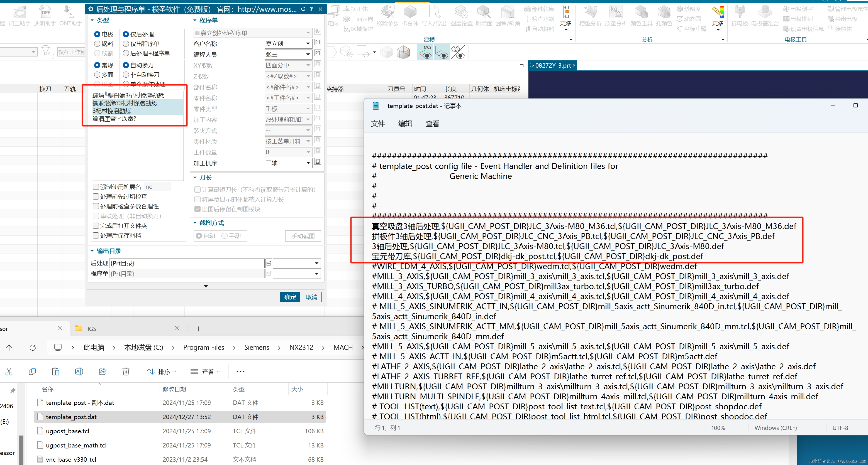Click the help question mark in dialog title
Screen dimensions: 868x465
coord(311,9)
